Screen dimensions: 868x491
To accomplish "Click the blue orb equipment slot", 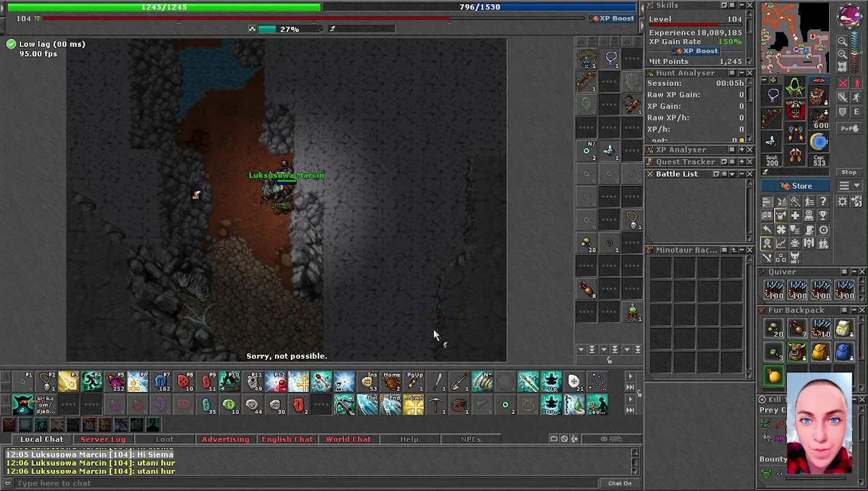I will (819, 142).
